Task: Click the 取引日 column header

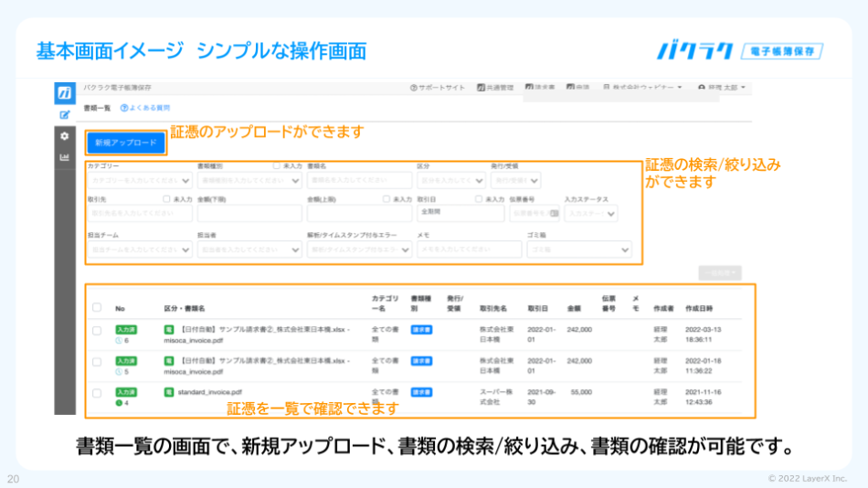Action: [x=537, y=309]
